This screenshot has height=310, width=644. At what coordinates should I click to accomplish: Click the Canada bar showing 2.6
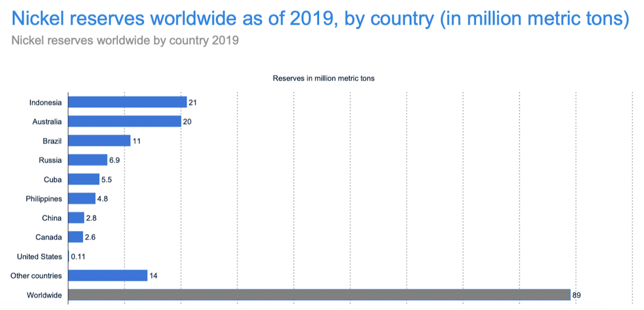click(x=75, y=237)
